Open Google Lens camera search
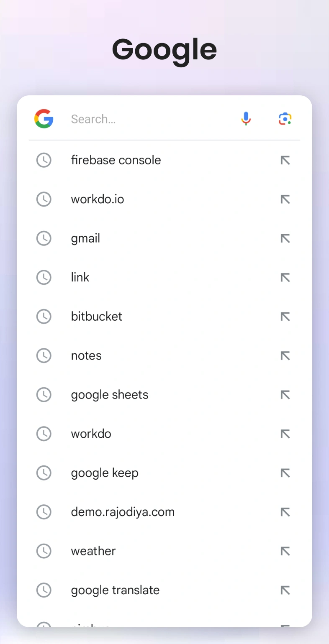This screenshot has width=329, height=644. 285,119
